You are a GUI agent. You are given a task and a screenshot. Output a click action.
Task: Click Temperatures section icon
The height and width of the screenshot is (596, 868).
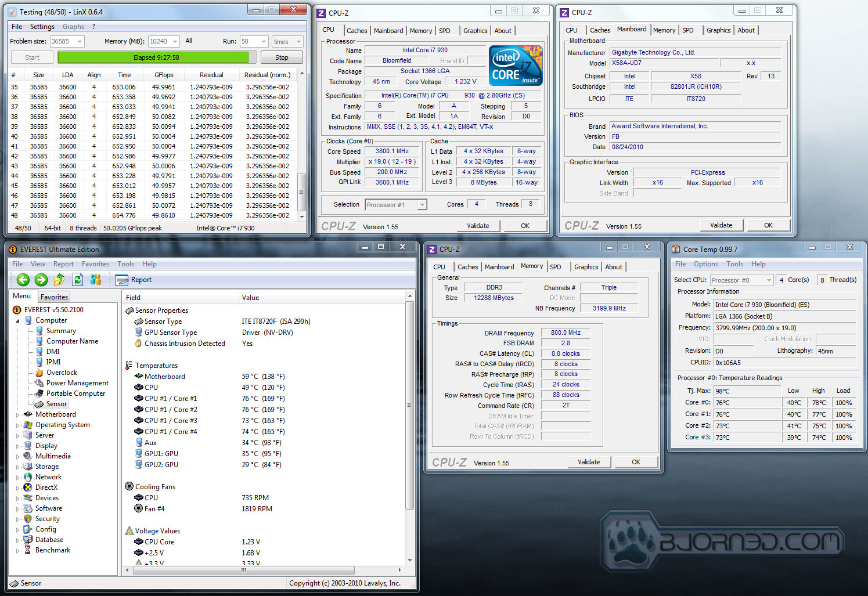[129, 365]
